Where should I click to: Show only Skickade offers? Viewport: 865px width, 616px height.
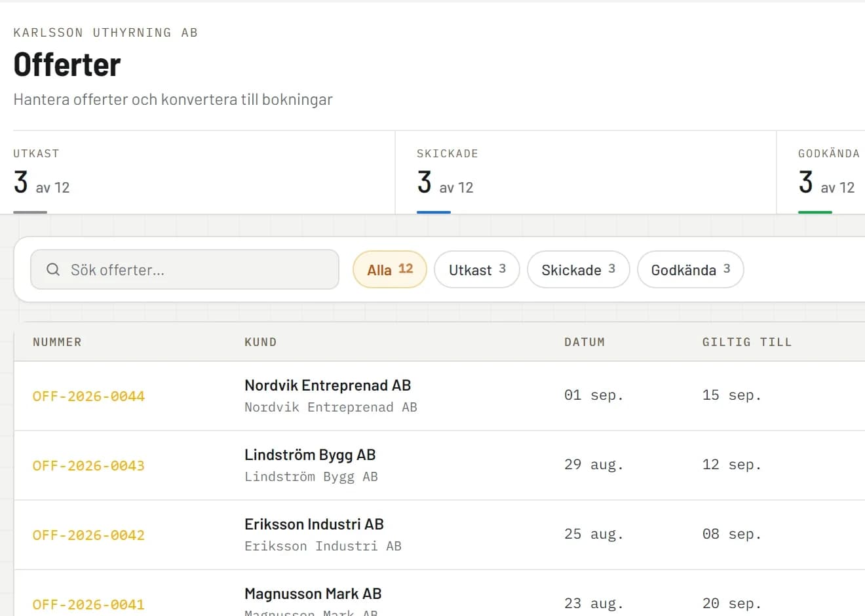point(578,269)
